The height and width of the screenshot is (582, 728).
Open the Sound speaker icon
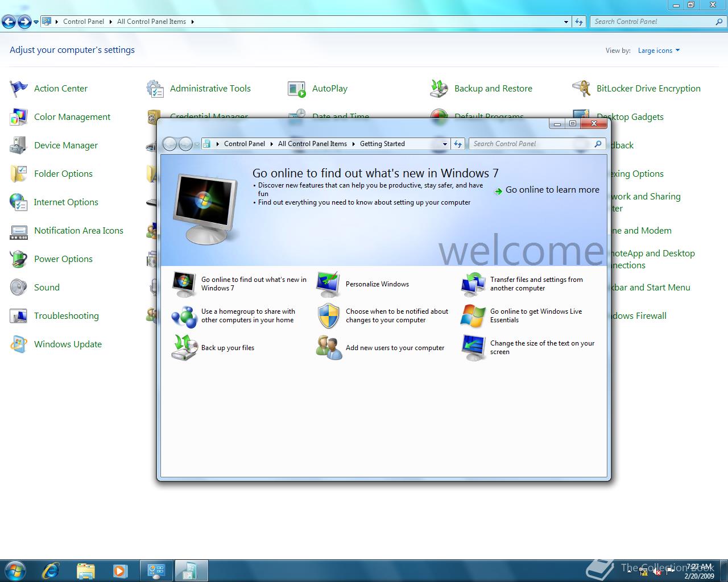point(19,287)
